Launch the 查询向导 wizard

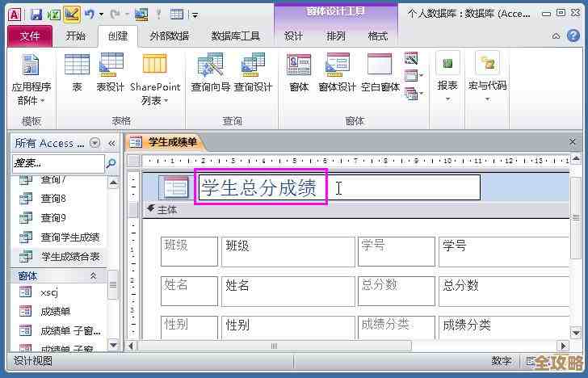click(210, 73)
